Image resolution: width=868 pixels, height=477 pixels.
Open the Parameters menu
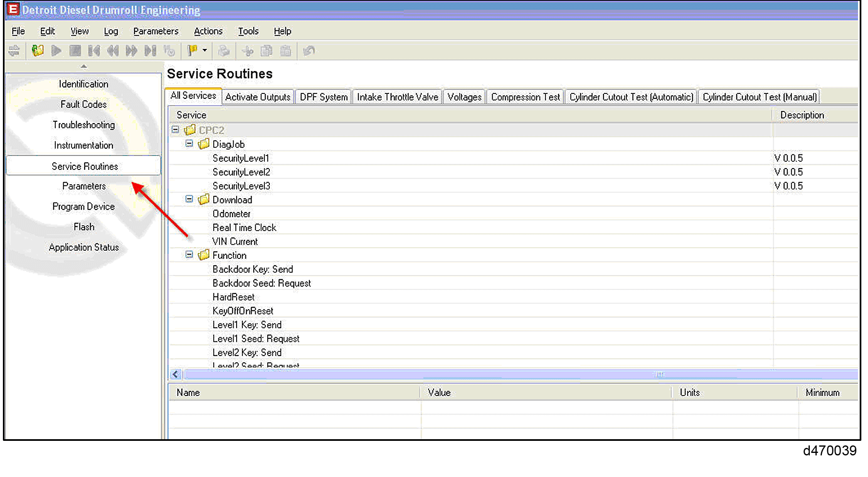[x=155, y=31]
